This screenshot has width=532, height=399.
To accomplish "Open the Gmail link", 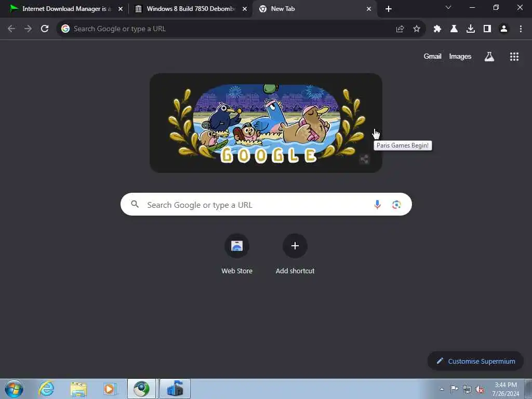I will (x=432, y=56).
